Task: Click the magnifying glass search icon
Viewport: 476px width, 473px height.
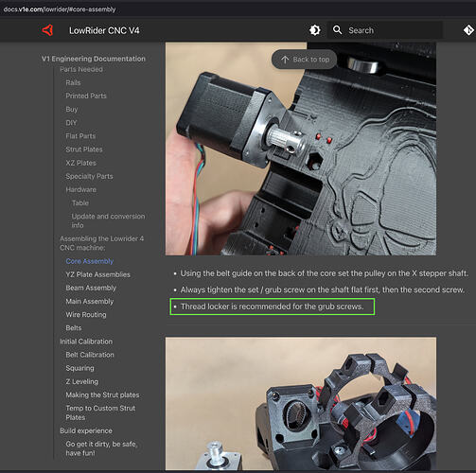Action: pyautogui.click(x=337, y=30)
